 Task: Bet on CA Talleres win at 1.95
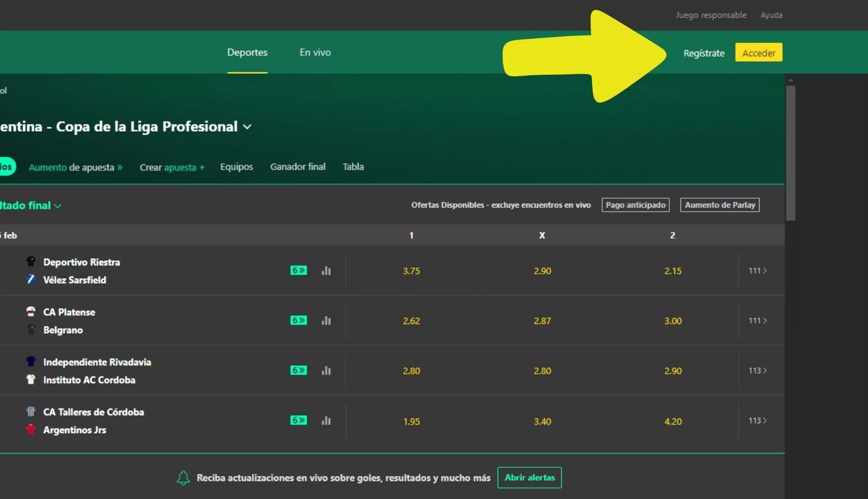pyautogui.click(x=411, y=421)
